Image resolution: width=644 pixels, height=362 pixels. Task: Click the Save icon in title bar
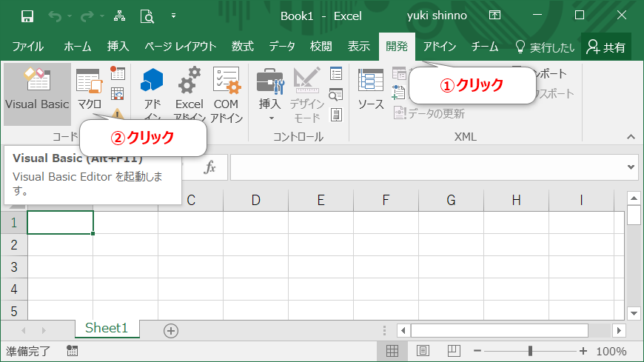27,16
